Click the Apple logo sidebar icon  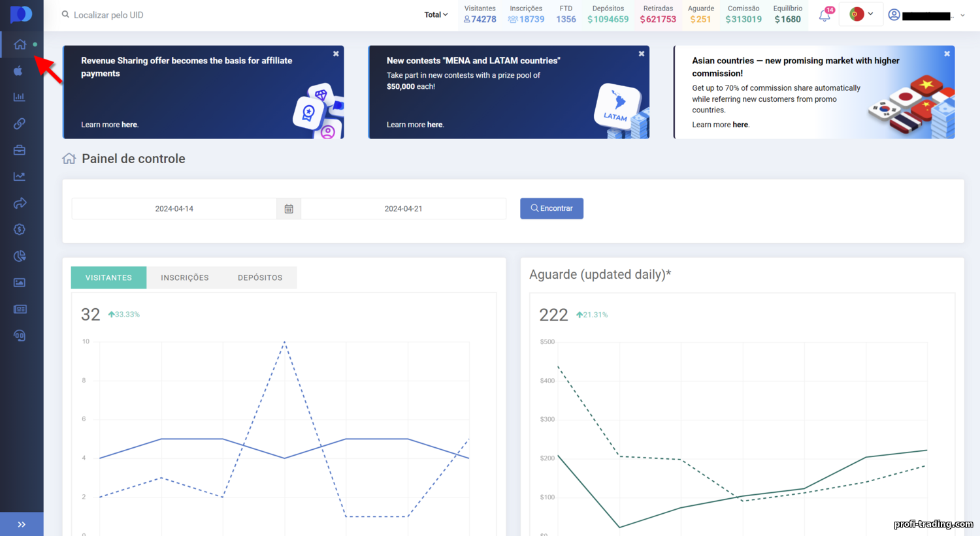coord(18,71)
